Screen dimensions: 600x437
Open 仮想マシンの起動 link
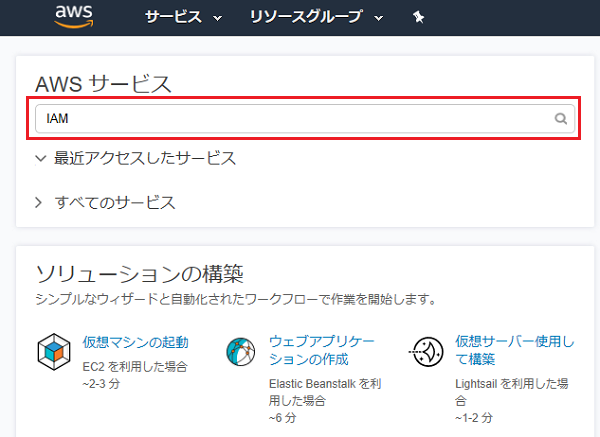point(135,342)
